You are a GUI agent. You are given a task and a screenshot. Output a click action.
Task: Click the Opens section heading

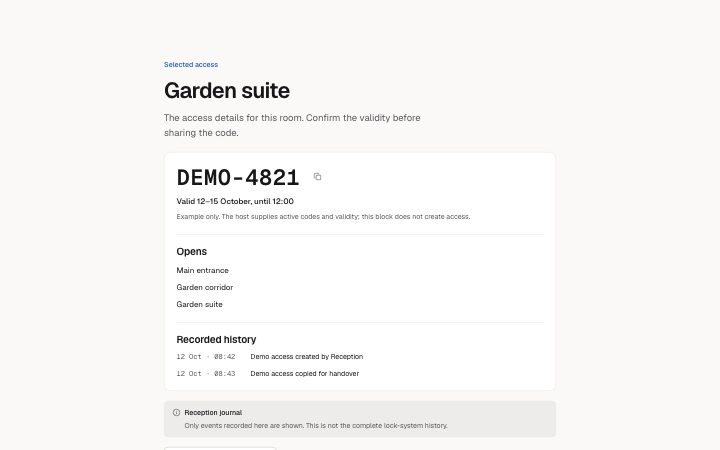(191, 252)
